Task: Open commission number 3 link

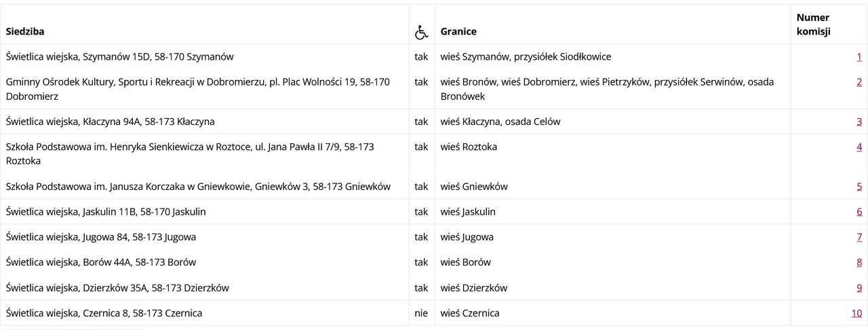Action: [859, 122]
